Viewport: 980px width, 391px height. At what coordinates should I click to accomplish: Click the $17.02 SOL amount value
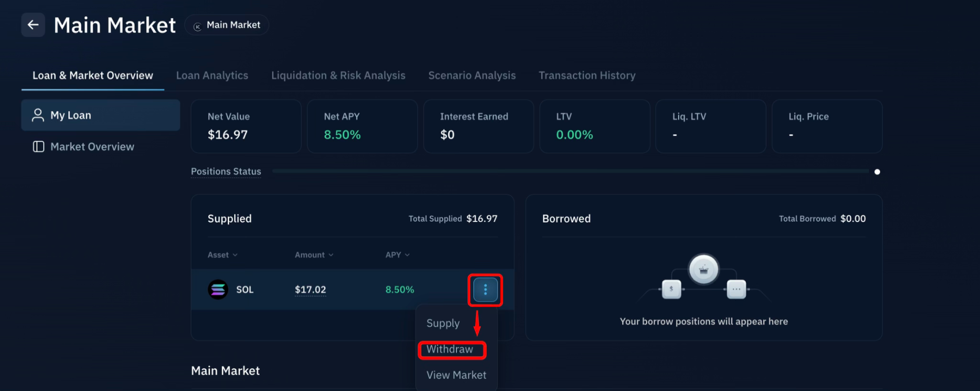click(x=310, y=290)
